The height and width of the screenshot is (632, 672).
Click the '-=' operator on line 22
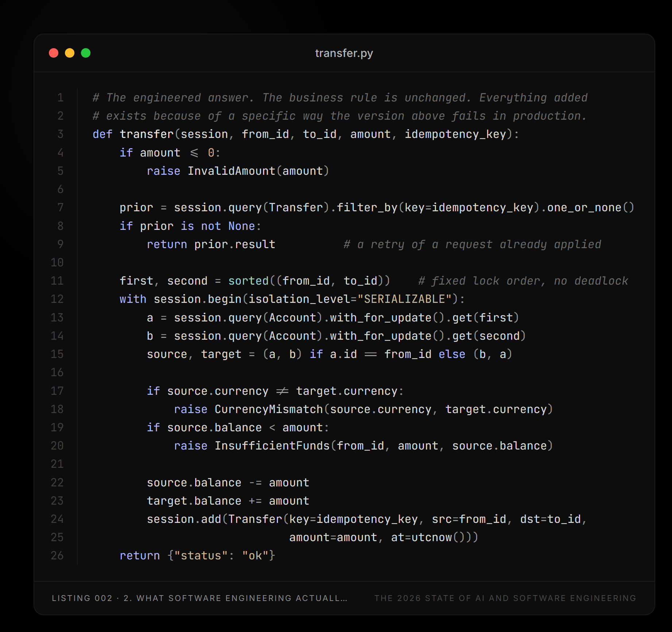point(255,483)
